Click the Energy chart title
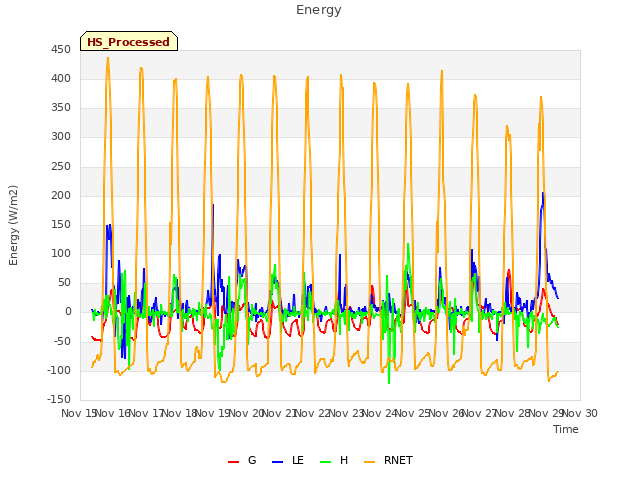 click(319, 10)
